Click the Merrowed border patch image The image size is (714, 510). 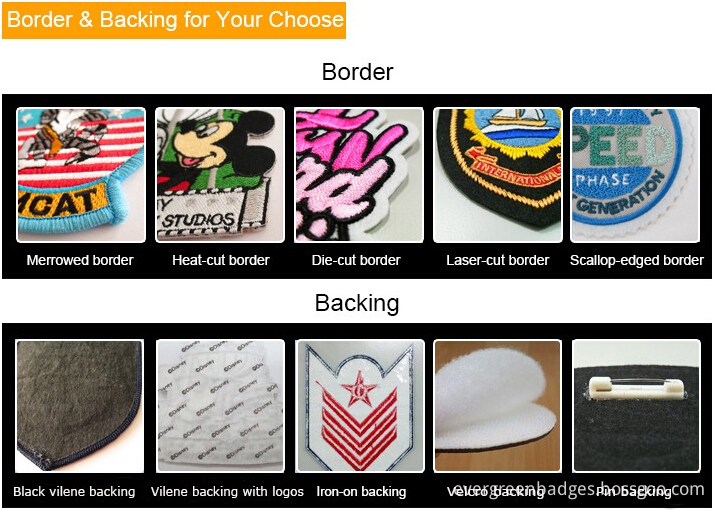(81, 175)
